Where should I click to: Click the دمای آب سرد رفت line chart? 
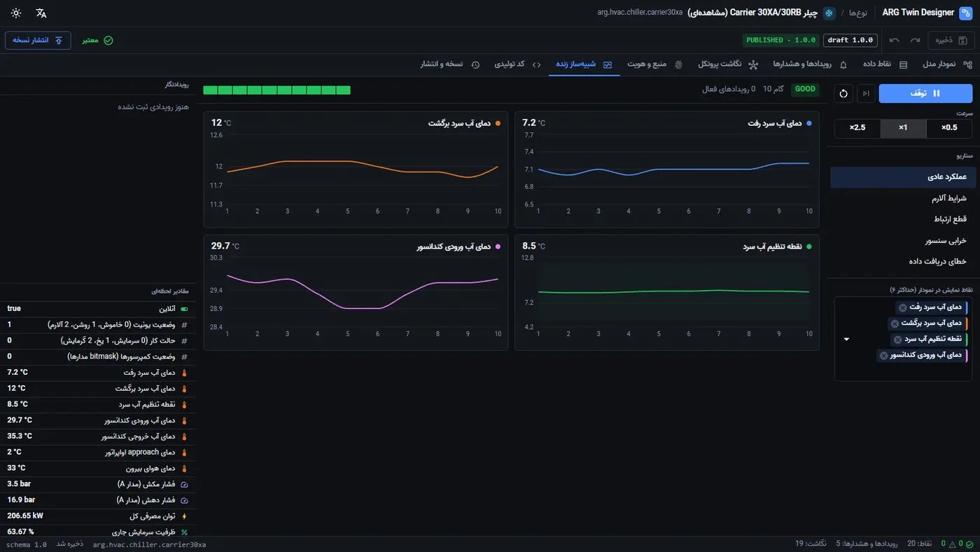(x=666, y=170)
